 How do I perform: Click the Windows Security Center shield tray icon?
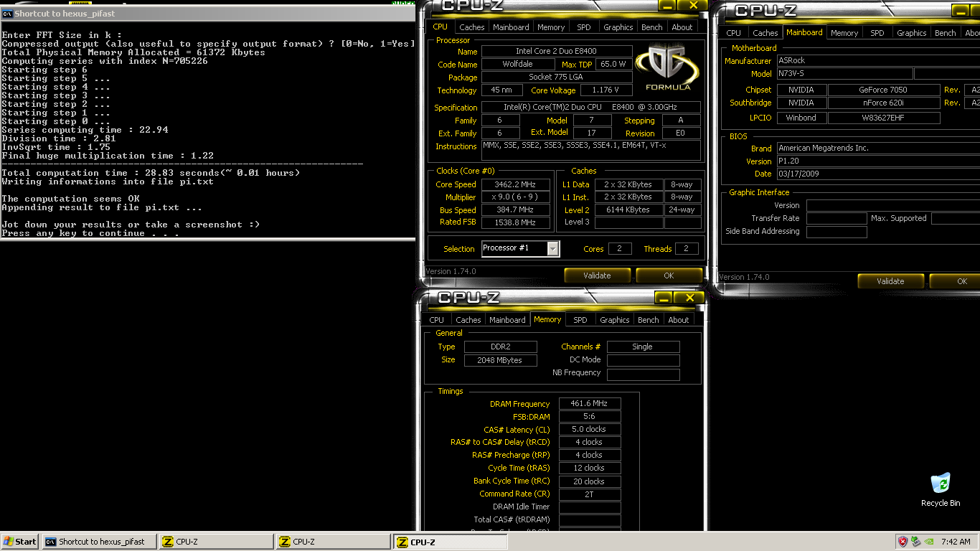(903, 542)
